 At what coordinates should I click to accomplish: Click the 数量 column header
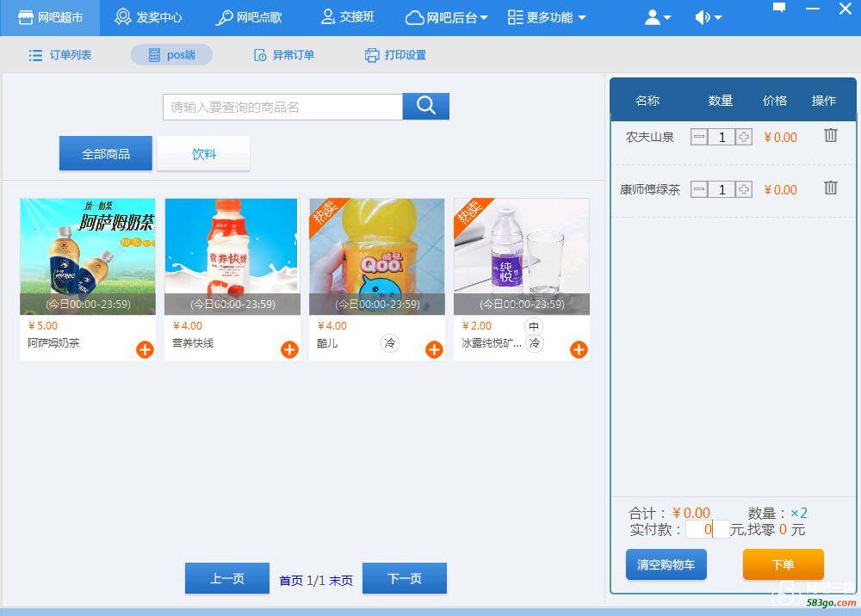721,101
